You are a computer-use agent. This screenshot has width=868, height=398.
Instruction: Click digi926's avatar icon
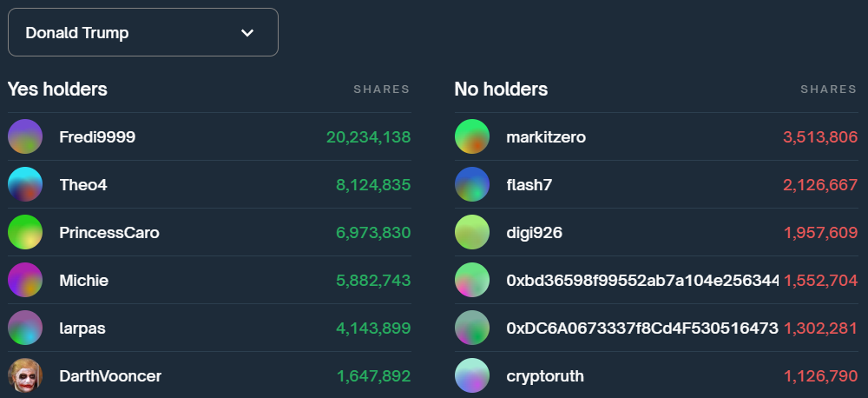pos(472,232)
